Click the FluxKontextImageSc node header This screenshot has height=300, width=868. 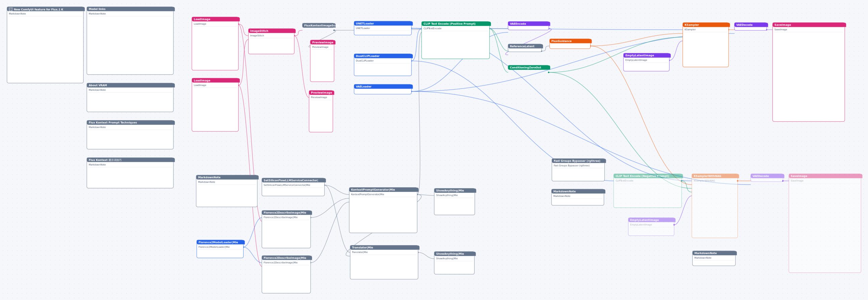[x=319, y=25]
